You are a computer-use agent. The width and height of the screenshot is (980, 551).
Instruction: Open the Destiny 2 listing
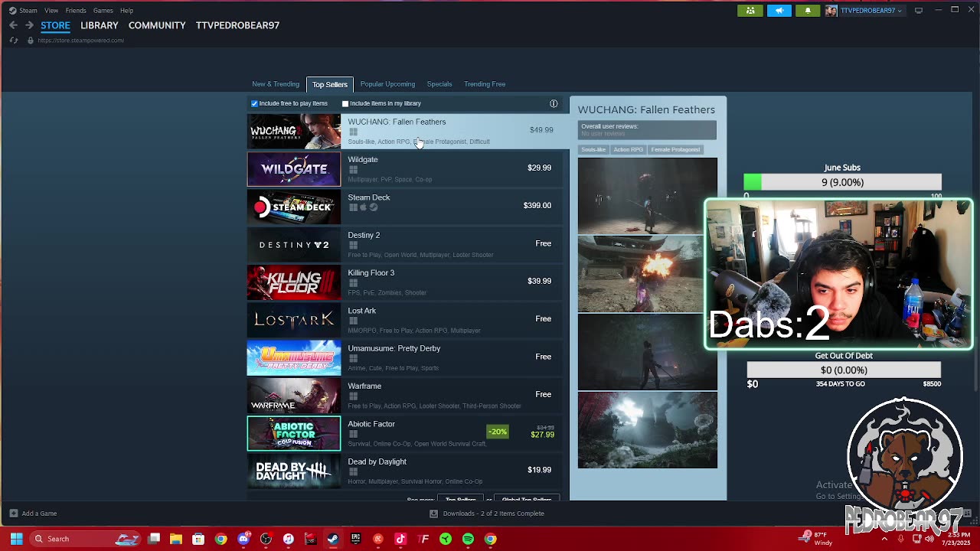tap(405, 244)
